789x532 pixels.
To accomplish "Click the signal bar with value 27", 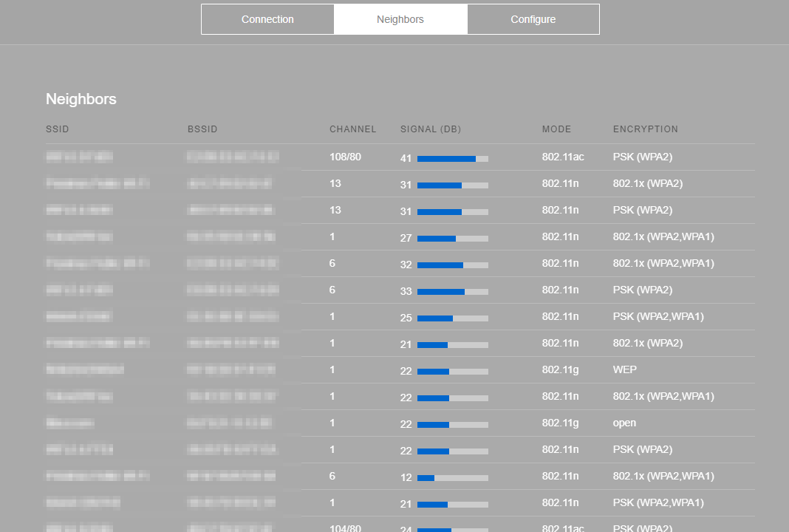I will point(452,239).
